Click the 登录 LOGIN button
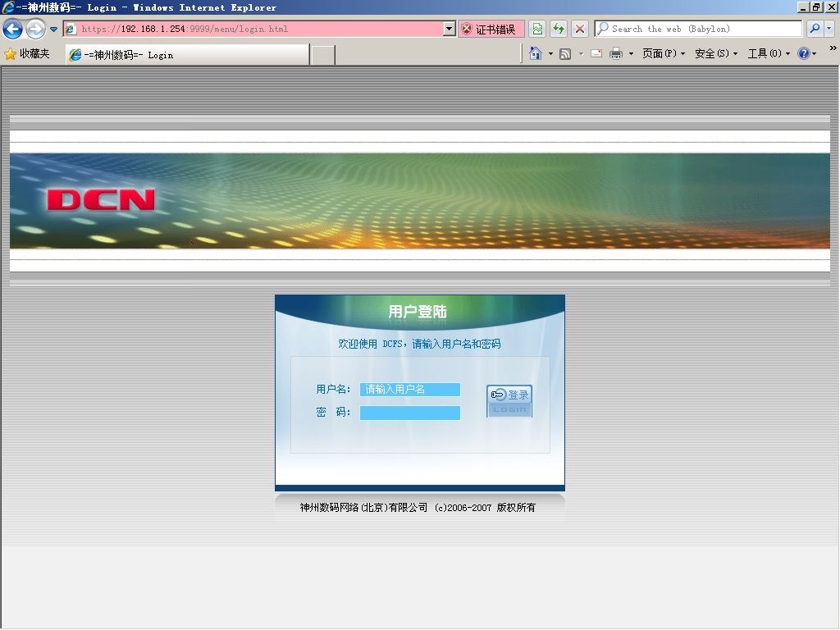840x630 pixels. click(509, 400)
